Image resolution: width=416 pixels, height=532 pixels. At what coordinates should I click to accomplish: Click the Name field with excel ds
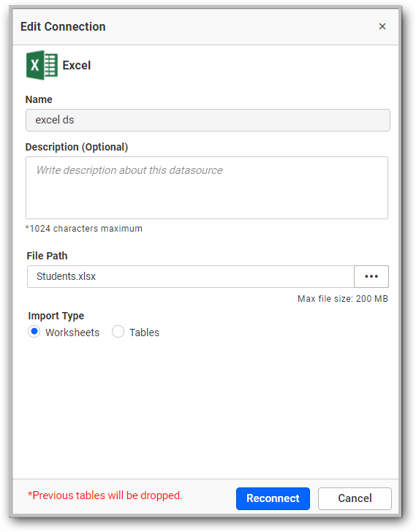point(208,120)
